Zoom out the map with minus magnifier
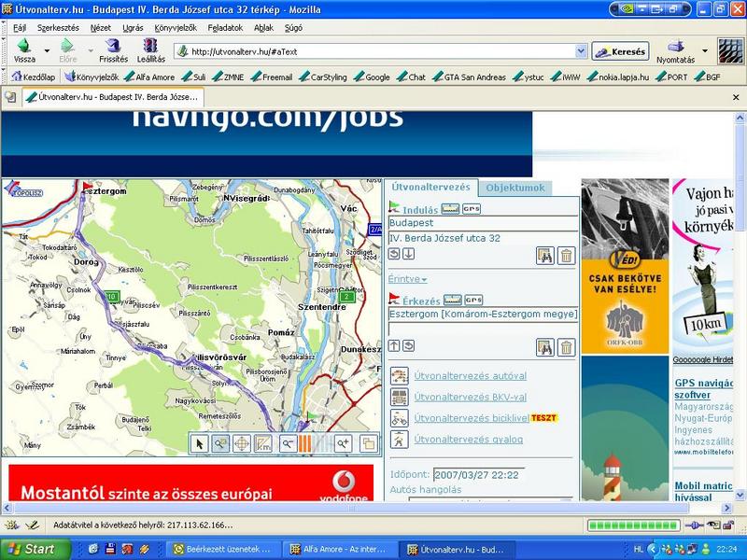747x560 pixels. (x=289, y=444)
